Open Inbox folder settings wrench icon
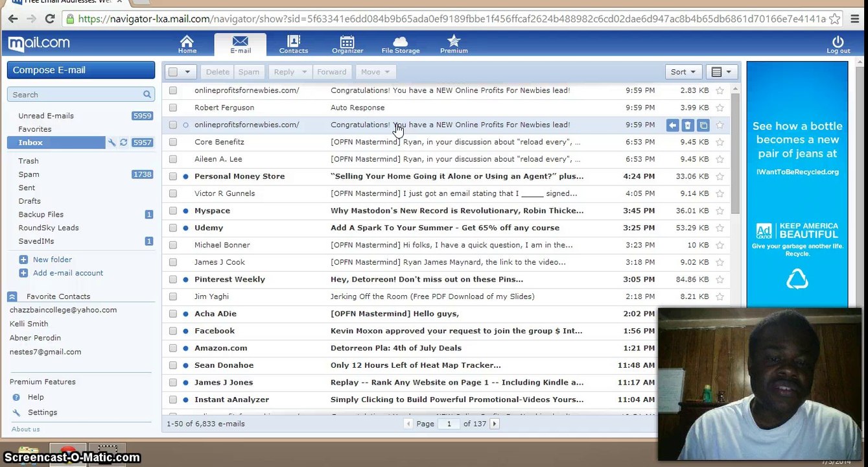 (111, 143)
